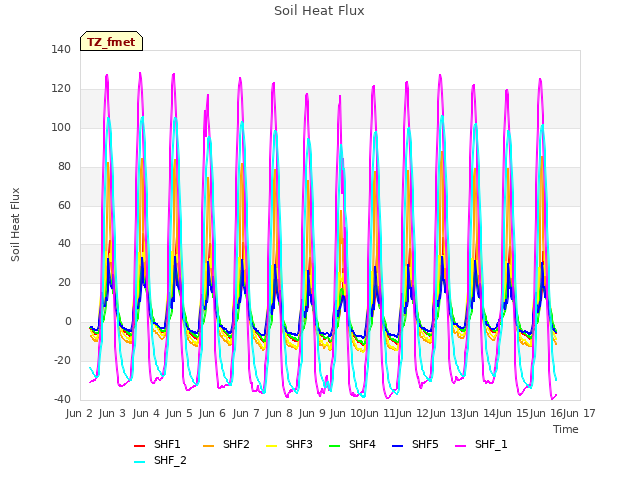This screenshot has width=640, height=480.
Task: Click the 60 y-axis tick label
Action: (x=64, y=205)
